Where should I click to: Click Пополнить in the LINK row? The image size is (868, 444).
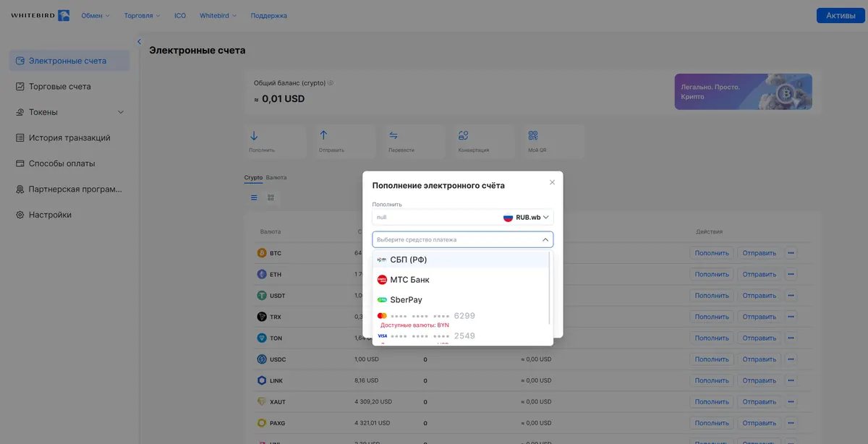point(712,380)
